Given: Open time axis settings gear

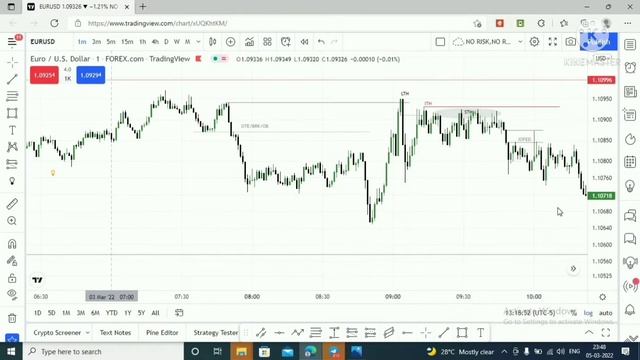Looking at the screenshot, I should click(x=602, y=297).
